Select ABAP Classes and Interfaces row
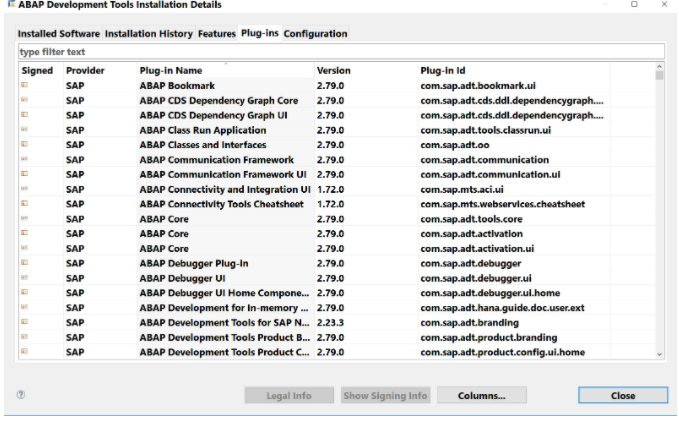 (x=337, y=145)
